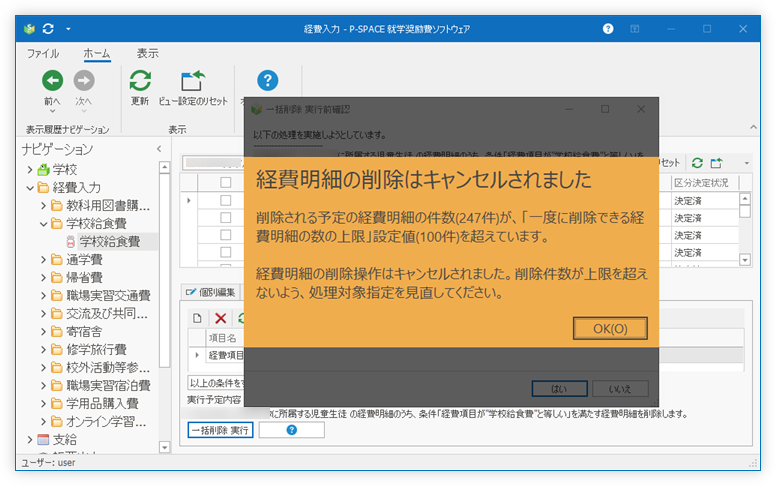Click the first grid row expand arrow
The height and width of the screenshot is (486, 776).
(189, 200)
